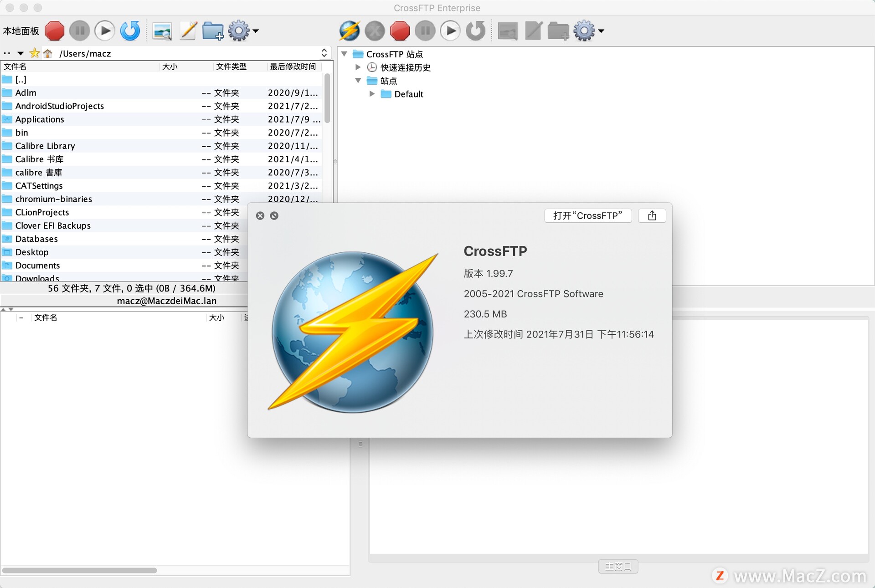This screenshot has height=588, width=875.
Task: Select the CLionProjects folder
Action: (124, 212)
